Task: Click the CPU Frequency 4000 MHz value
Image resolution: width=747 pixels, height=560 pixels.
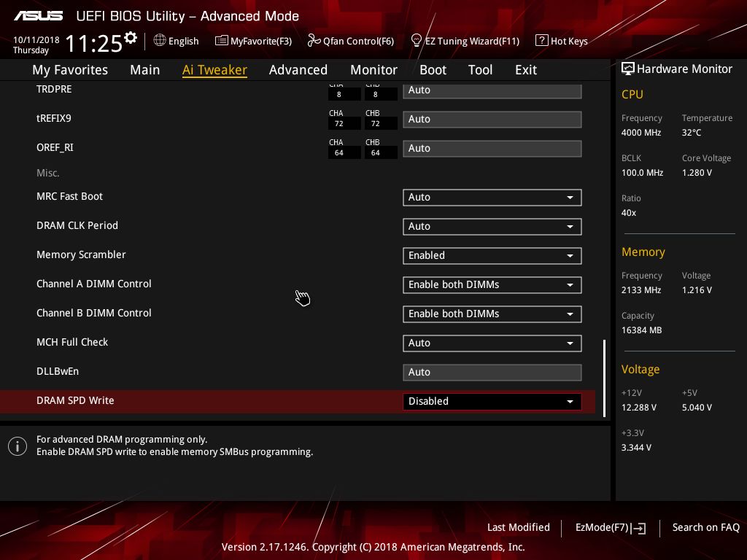Action: 640,133
